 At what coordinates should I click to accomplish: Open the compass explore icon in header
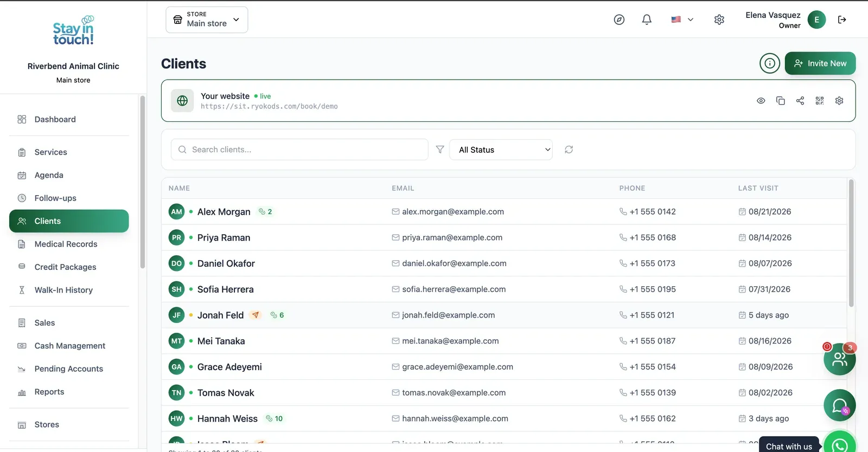click(x=619, y=20)
